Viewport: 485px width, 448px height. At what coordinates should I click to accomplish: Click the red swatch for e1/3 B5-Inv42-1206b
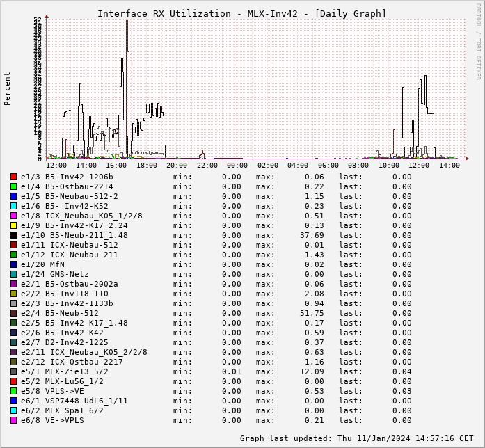pyautogui.click(x=13, y=177)
